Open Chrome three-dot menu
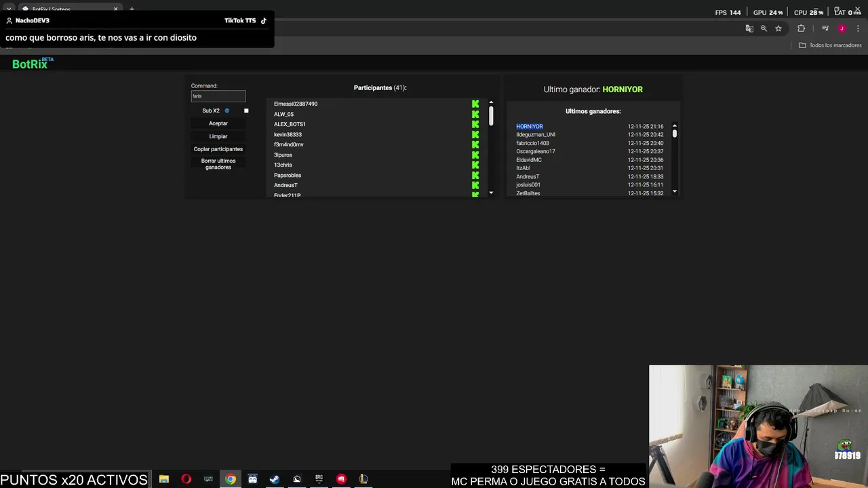Image resolution: width=868 pixels, height=488 pixels. pyautogui.click(x=858, y=28)
